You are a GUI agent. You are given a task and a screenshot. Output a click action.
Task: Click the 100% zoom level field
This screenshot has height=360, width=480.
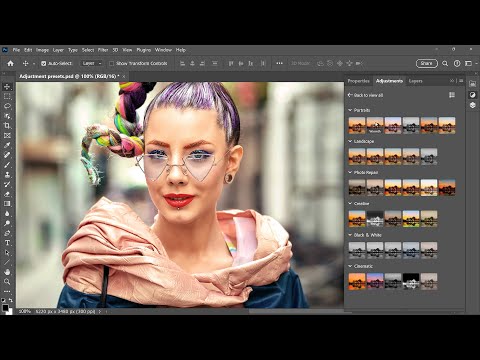(24, 311)
